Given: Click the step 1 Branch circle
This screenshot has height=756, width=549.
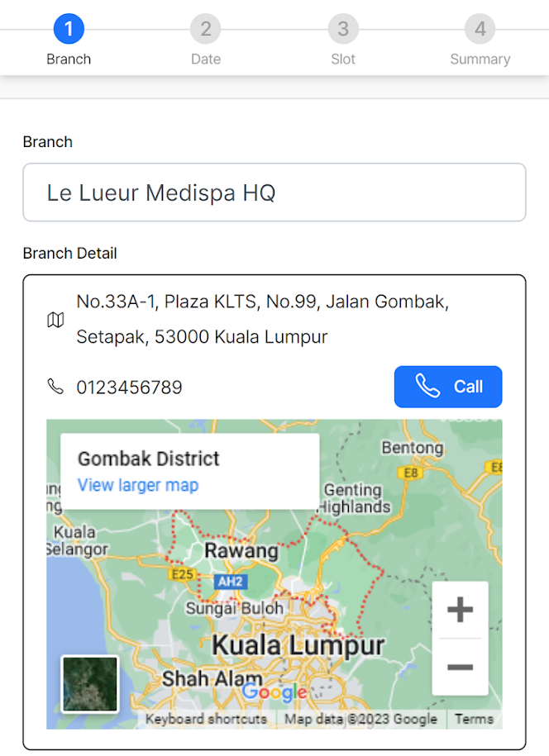Looking at the screenshot, I should [69, 29].
